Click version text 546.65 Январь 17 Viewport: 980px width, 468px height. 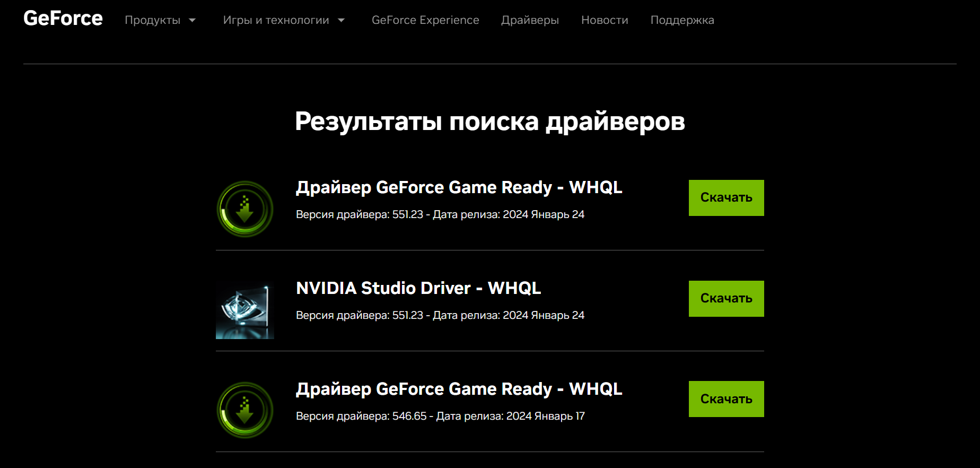point(440,416)
